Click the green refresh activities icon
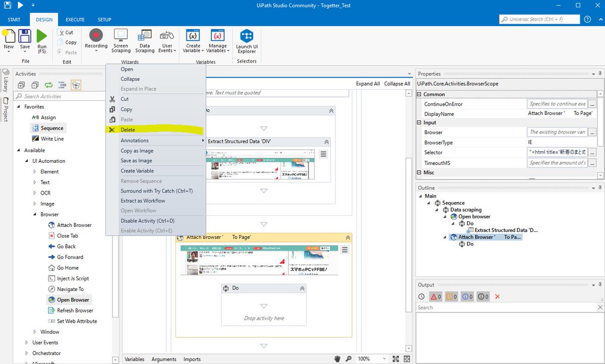The image size is (605, 364). tap(48, 85)
